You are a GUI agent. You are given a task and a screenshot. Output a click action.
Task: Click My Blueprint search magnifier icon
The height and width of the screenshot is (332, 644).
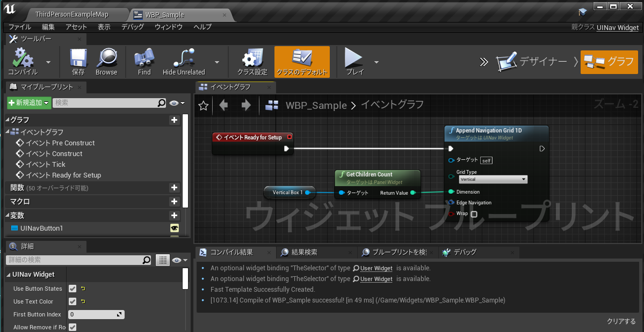(162, 103)
